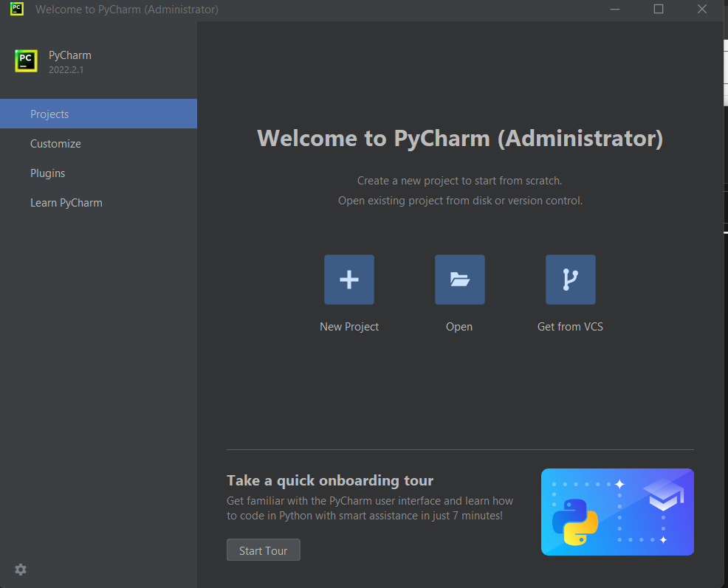Click the onboarding tour Python banner image
Viewport: 728px width, 588px height.
(x=617, y=512)
